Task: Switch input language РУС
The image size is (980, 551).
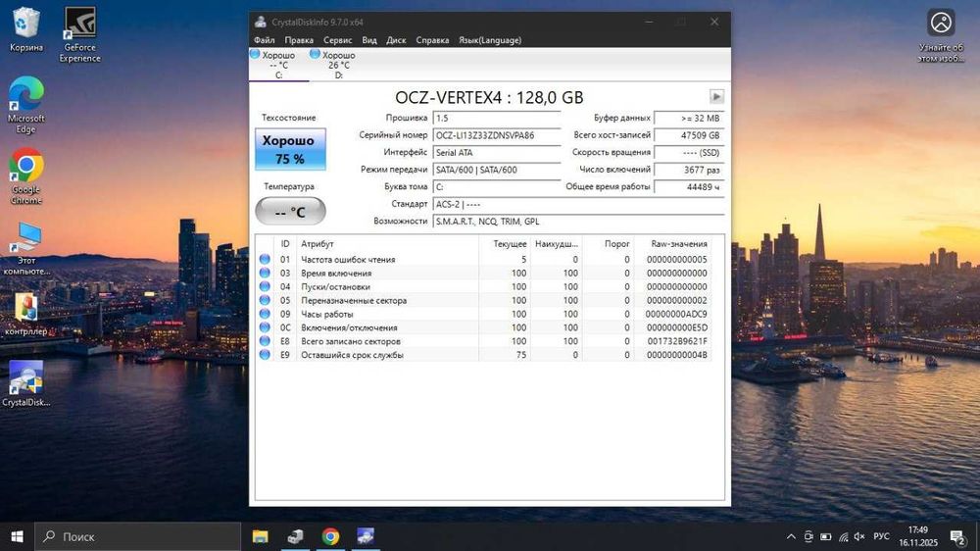Action: click(x=881, y=536)
